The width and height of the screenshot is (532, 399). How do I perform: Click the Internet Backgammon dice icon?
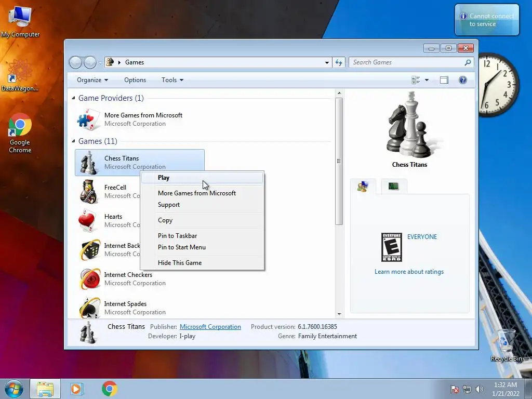[x=90, y=250]
